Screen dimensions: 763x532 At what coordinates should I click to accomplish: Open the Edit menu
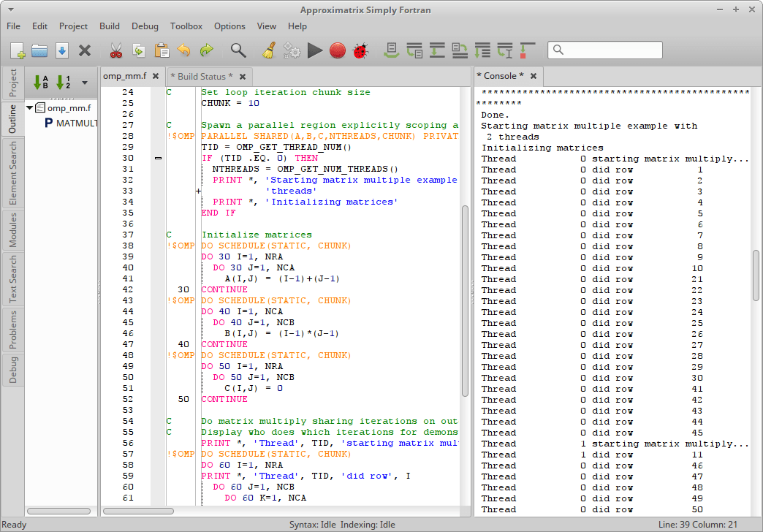(40, 26)
